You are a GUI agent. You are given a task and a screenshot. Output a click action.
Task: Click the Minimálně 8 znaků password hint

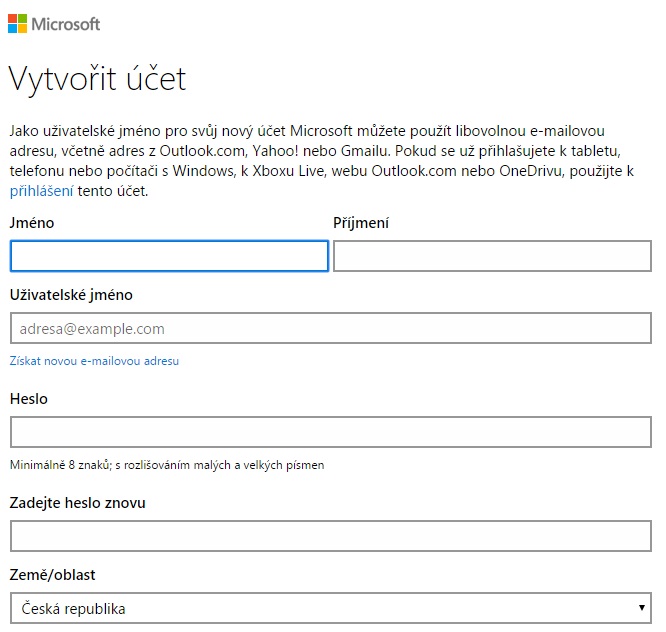point(167,465)
